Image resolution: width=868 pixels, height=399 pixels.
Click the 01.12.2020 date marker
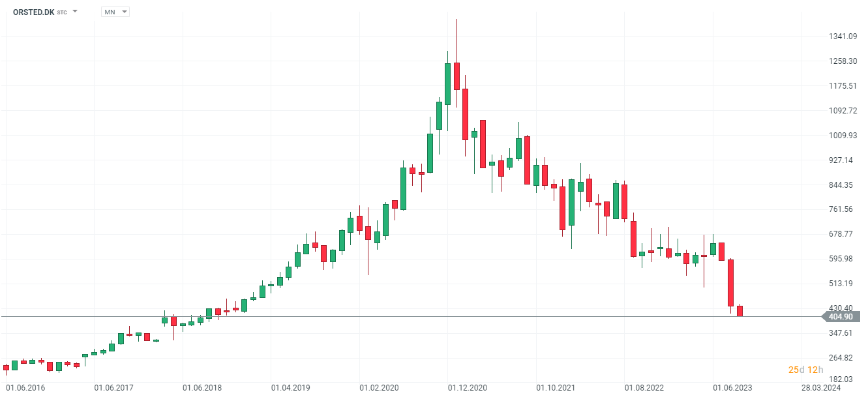pyautogui.click(x=468, y=388)
